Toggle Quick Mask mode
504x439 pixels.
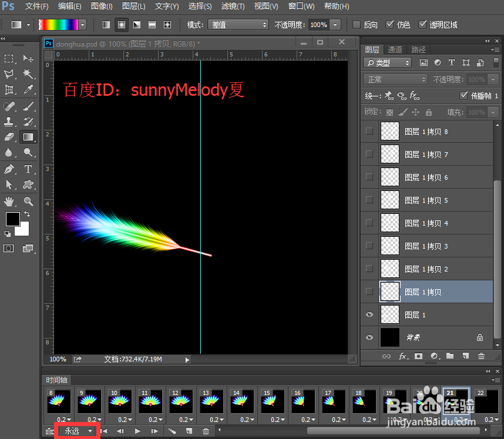(x=9, y=248)
